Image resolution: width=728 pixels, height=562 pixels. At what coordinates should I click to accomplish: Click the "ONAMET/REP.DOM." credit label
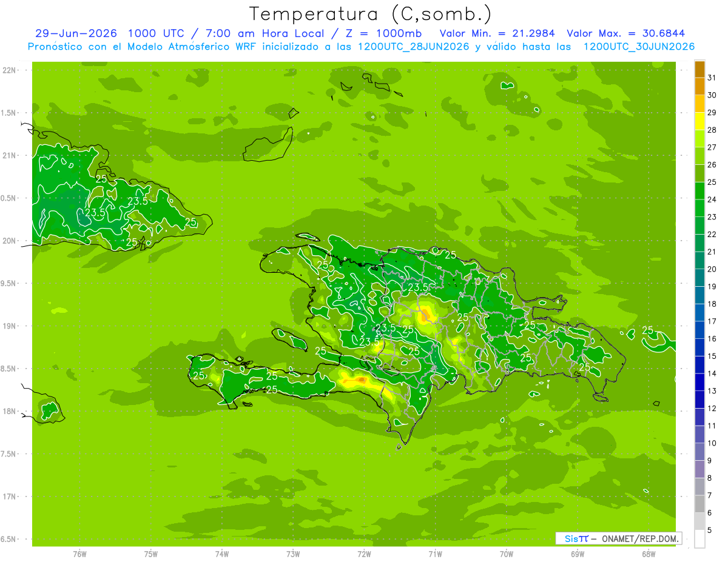[641, 538]
